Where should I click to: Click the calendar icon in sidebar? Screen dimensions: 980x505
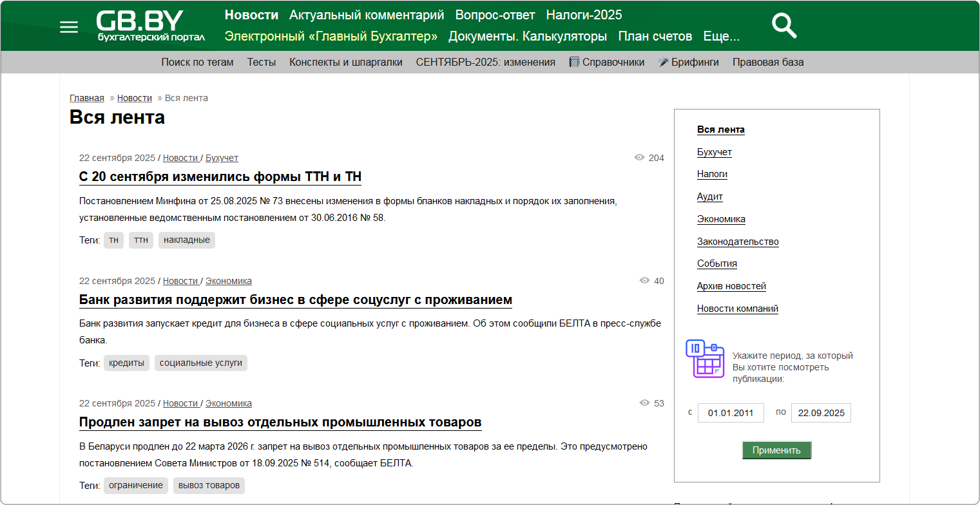coord(704,358)
